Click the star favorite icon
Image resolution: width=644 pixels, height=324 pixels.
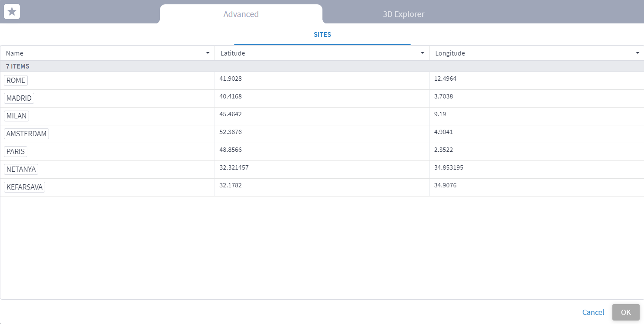click(x=12, y=11)
